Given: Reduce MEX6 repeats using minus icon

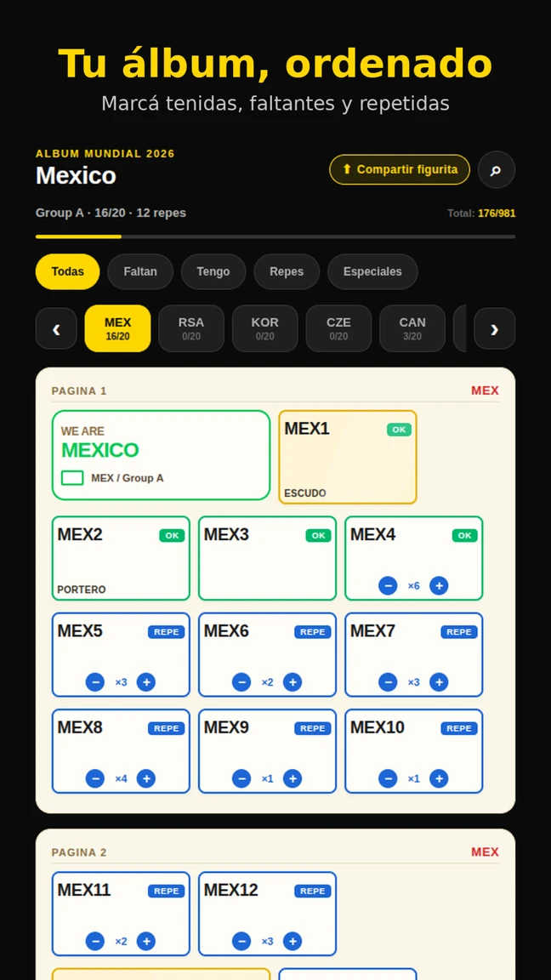Looking at the screenshot, I should [x=241, y=682].
